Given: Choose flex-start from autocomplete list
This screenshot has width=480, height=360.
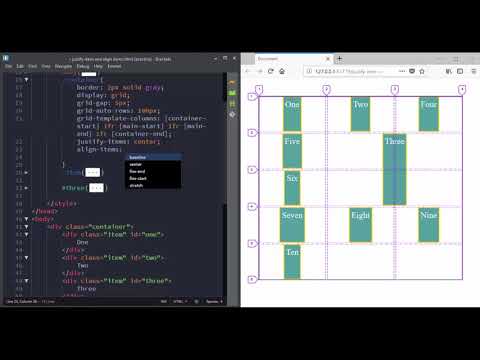Looking at the screenshot, I should (153, 178).
